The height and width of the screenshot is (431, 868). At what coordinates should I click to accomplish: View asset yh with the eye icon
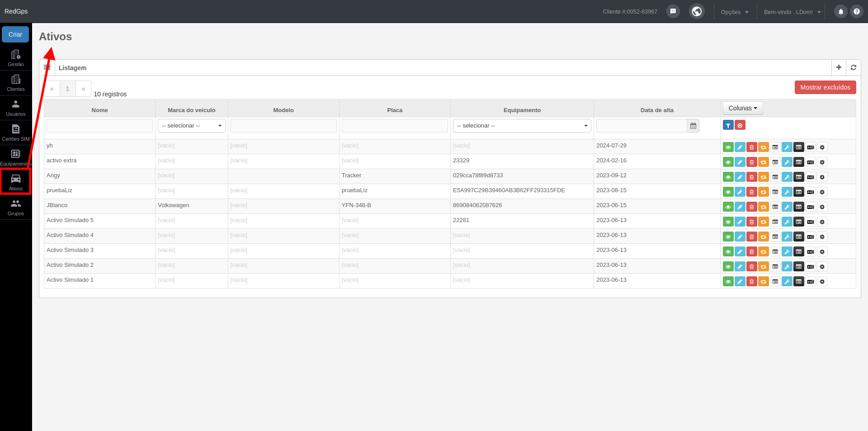click(728, 147)
